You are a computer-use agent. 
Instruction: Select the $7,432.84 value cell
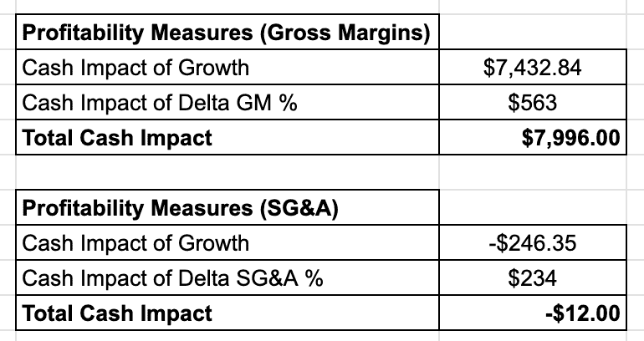coord(532,68)
